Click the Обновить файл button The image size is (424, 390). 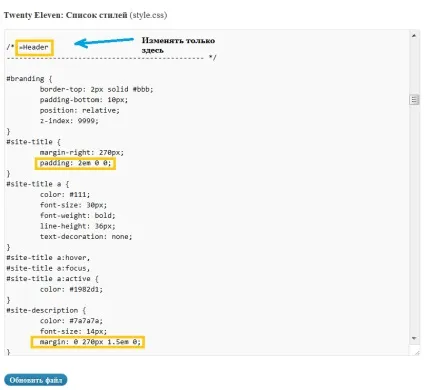[x=36, y=380]
